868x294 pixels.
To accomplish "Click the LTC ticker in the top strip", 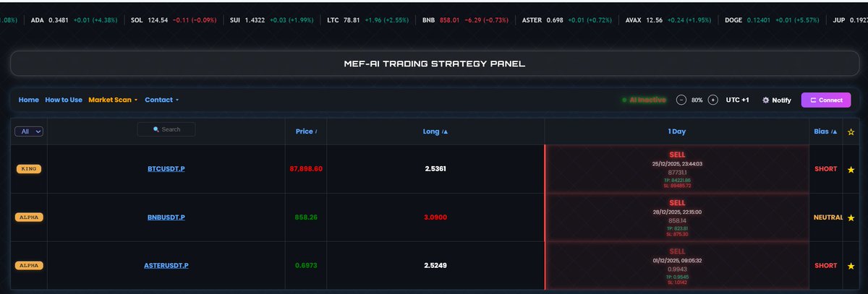I will [369, 20].
